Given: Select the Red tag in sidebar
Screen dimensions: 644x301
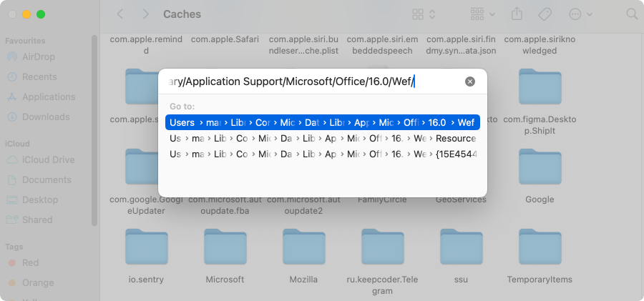Looking at the screenshot, I should click(30, 263).
